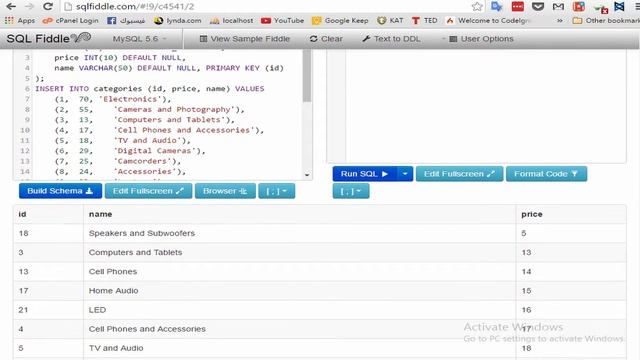Click the schema scrollbar down arrow
This screenshot has width=640, height=360.
coord(307,175)
